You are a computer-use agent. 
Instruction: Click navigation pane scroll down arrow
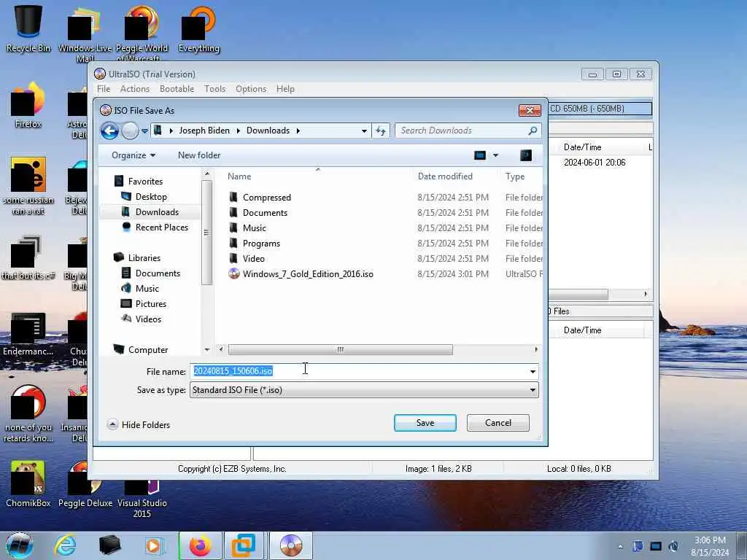coord(206,349)
